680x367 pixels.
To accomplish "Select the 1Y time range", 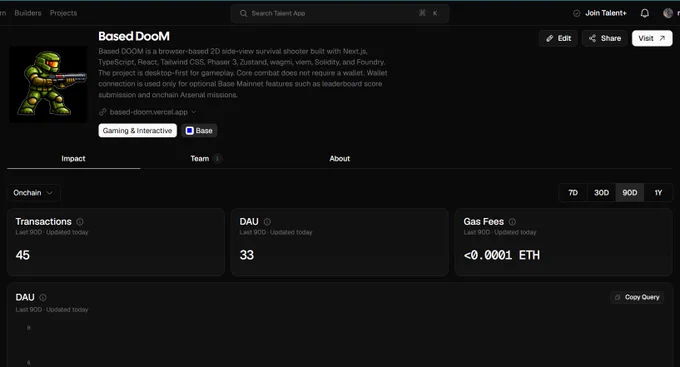I will coord(658,193).
